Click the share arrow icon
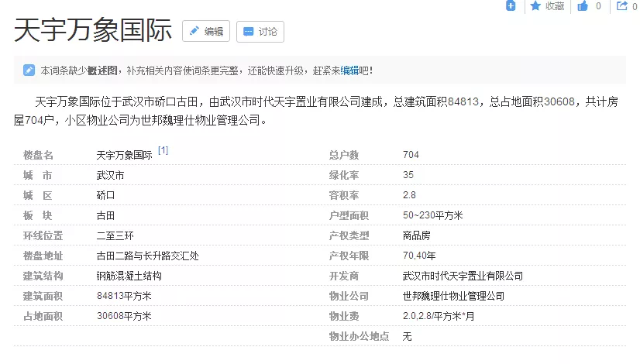Viewport: 640px width, 364px height. (621, 5)
